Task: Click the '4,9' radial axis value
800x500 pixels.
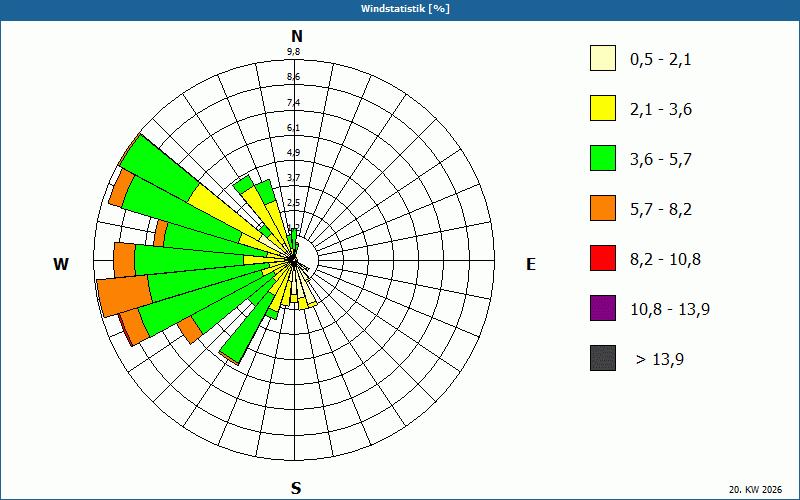Action: click(293, 153)
